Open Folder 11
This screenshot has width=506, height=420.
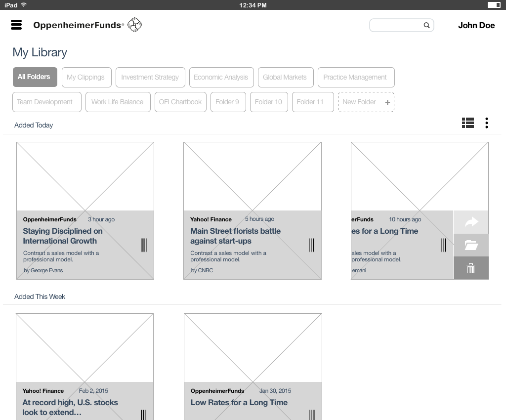point(313,102)
